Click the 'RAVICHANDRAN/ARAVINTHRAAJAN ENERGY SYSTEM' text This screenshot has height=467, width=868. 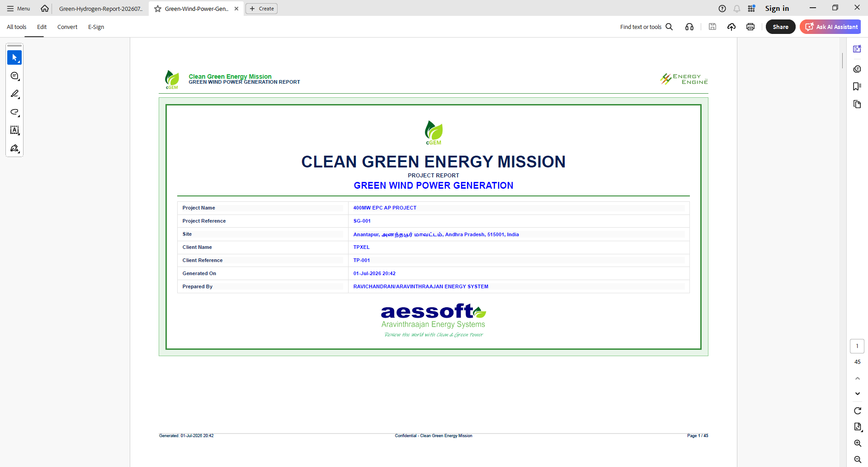(421, 287)
